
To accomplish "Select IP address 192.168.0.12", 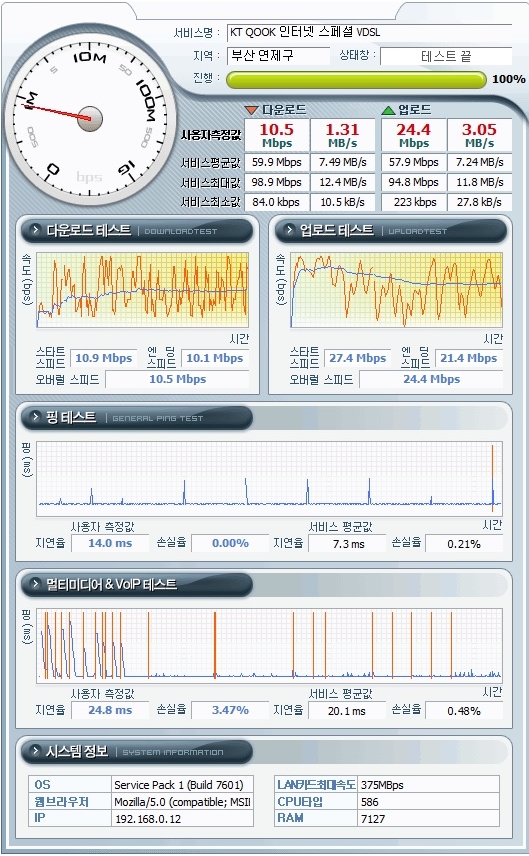I will (x=182, y=819).
